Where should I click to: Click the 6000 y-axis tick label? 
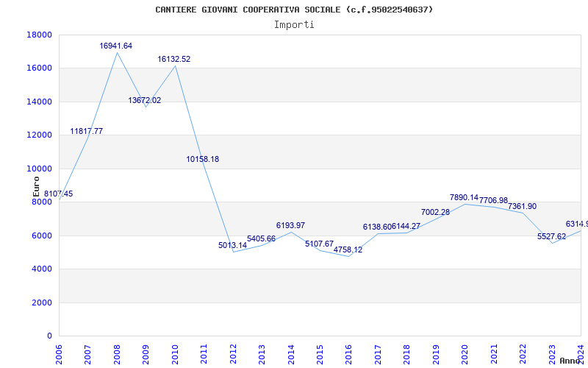(x=42, y=236)
